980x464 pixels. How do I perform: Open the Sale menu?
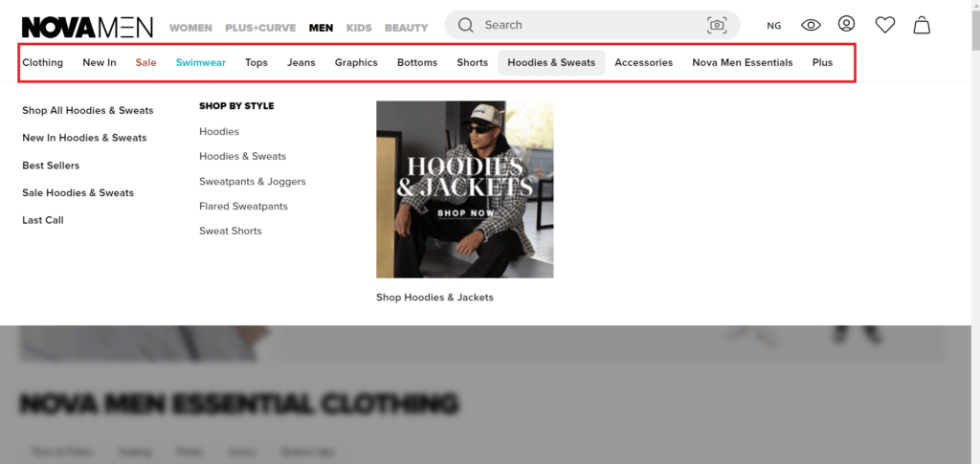[x=145, y=63]
